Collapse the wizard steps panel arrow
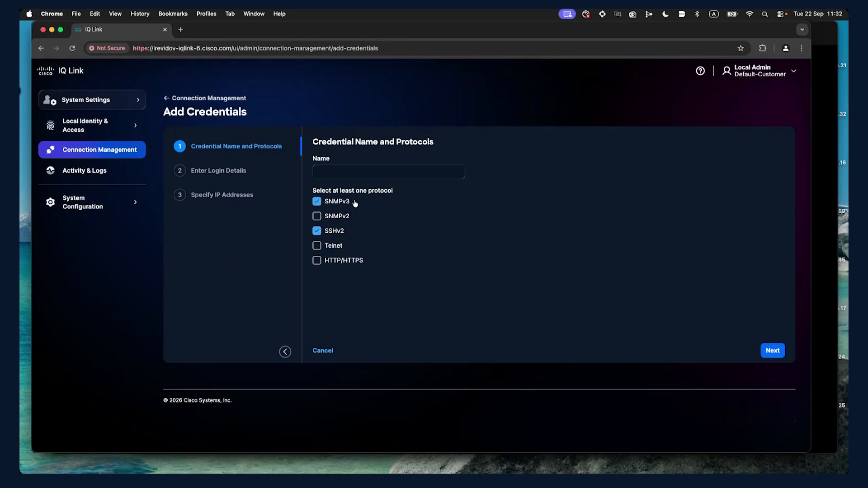 point(285,352)
